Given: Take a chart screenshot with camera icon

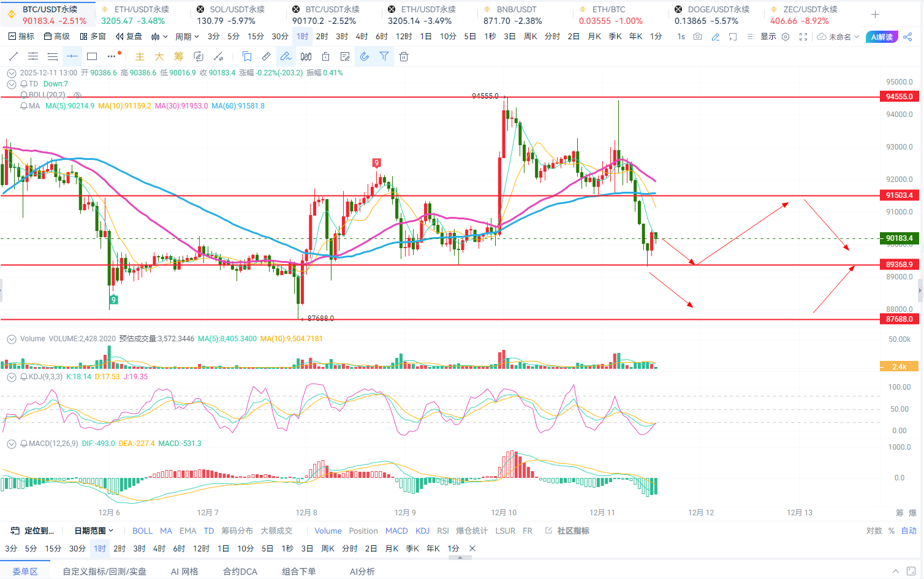Looking at the screenshot, I should point(698,37).
